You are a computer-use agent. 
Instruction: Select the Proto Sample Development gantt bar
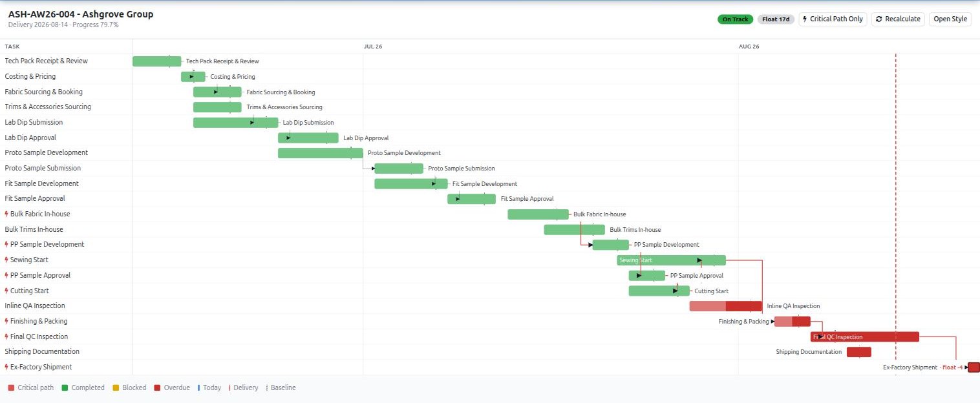point(321,153)
